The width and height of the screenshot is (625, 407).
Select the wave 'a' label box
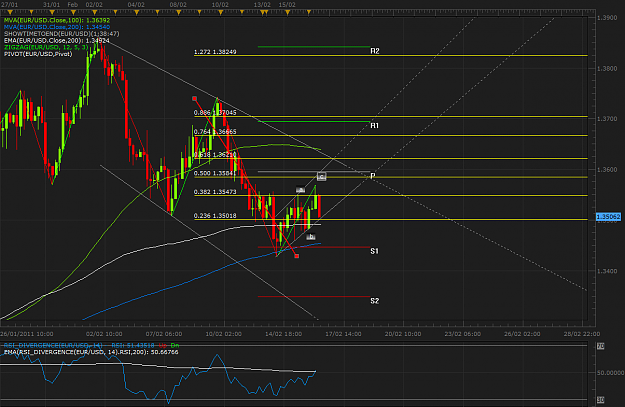pos(301,190)
